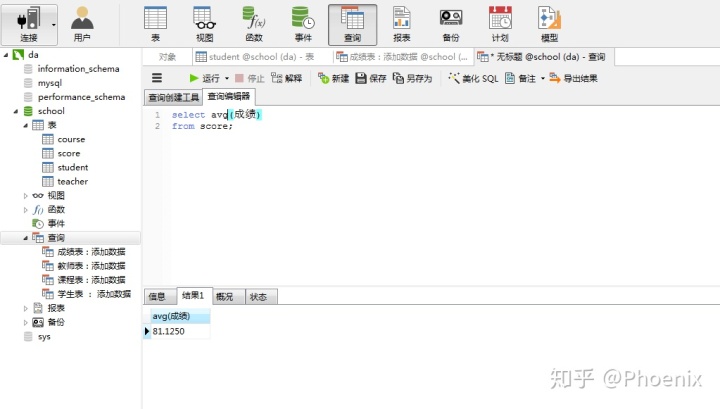
Task: Select the 查询 query toolbar button
Action: point(352,25)
